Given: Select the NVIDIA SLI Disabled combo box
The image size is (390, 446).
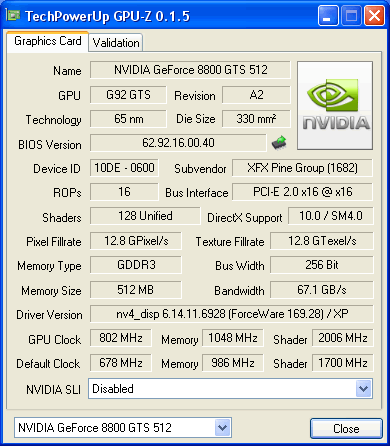Looking at the screenshot, I should coord(230,388).
